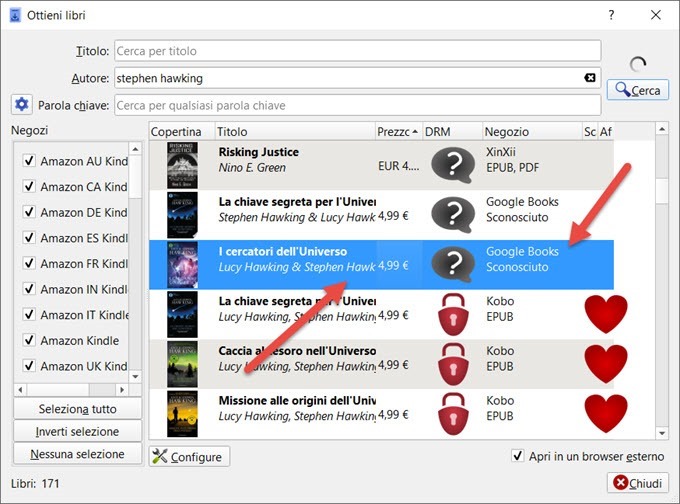Image resolution: width=680 pixels, height=504 pixels.
Task: Select the I cercatori dell'Universo cover thumbnail
Action: click(182, 265)
